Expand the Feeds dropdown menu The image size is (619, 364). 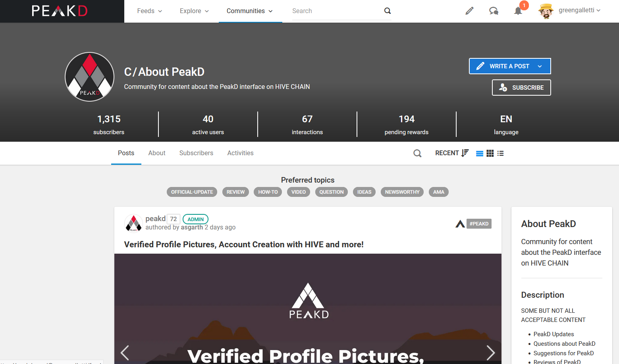coord(150,11)
